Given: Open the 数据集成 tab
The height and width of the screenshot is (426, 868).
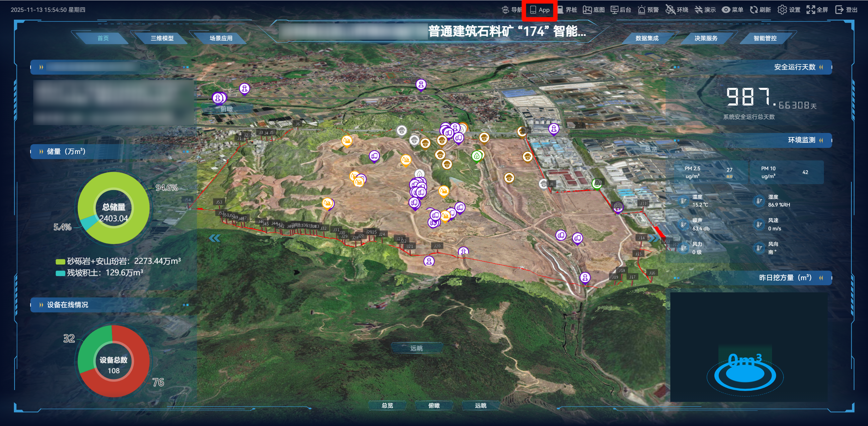Looking at the screenshot, I should click(647, 38).
